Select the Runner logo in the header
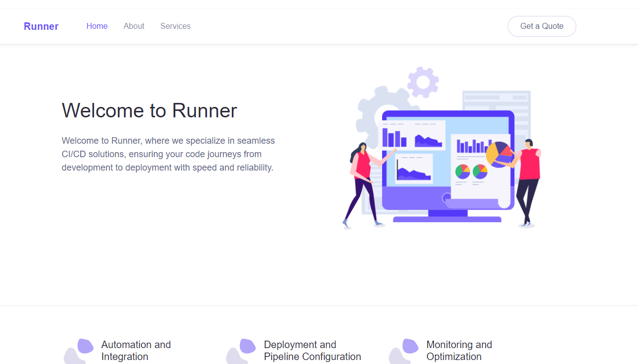 pyautogui.click(x=41, y=26)
